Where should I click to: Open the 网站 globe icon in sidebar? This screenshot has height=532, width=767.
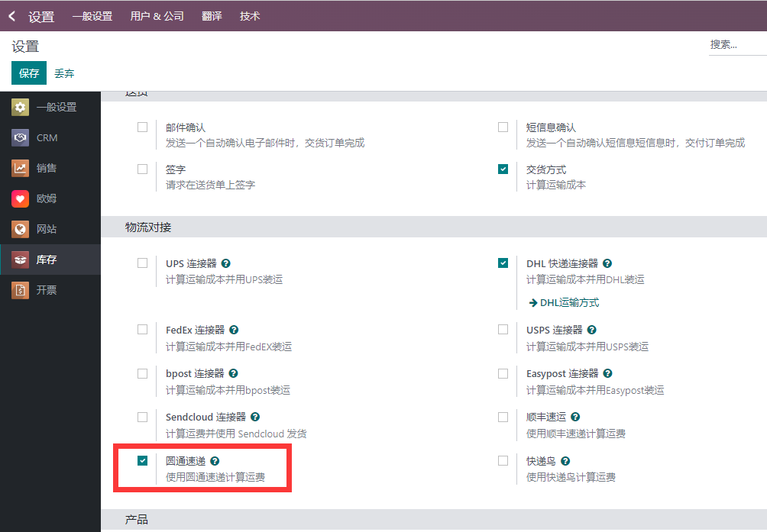tap(20, 229)
